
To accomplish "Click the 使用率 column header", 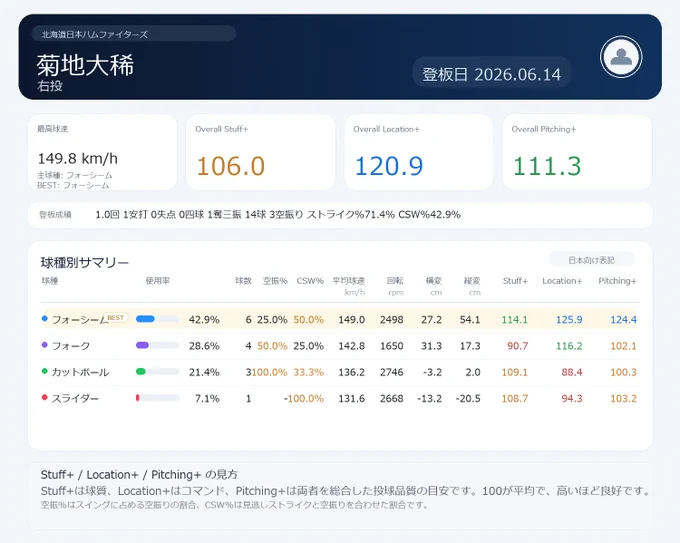I will [x=157, y=281].
